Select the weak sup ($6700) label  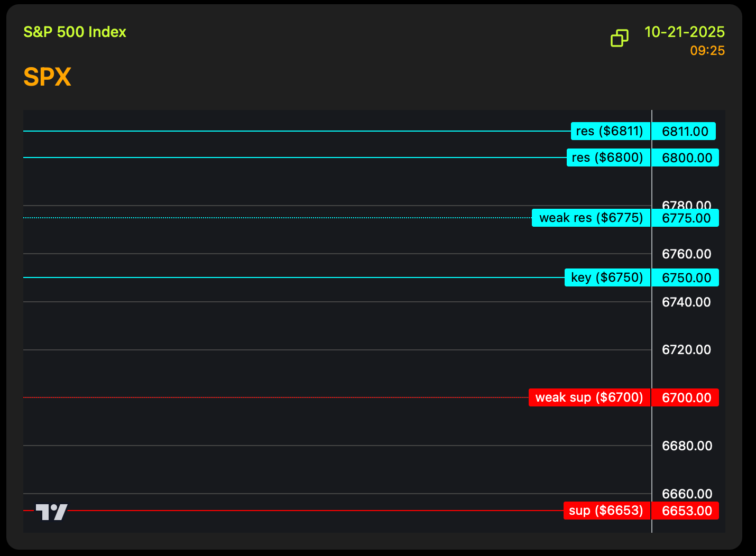pyautogui.click(x=589, y=397)
